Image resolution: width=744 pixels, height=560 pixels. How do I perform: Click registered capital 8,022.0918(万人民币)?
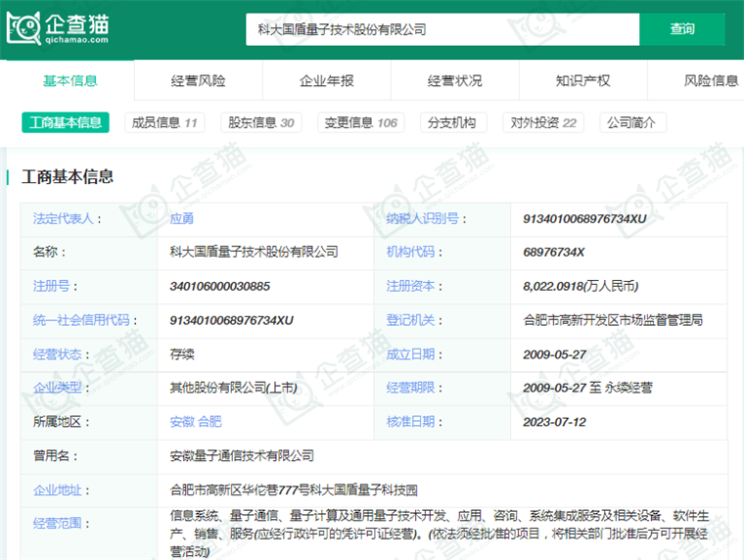[581, 286]
